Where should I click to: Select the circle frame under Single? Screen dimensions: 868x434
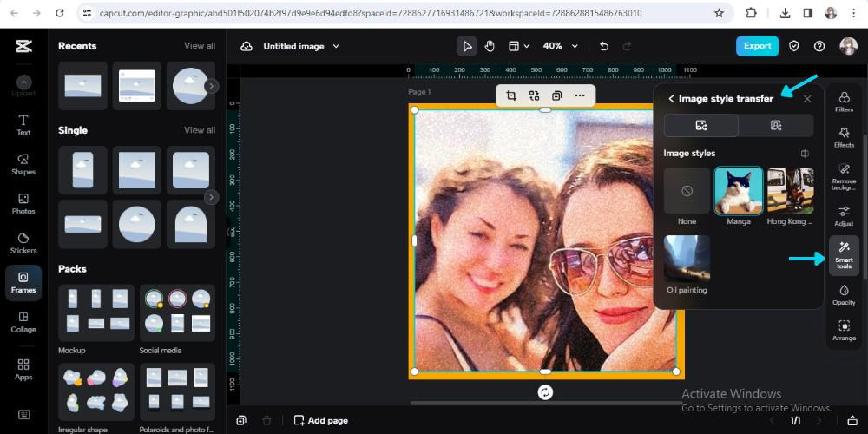click(x=137, y=224)
